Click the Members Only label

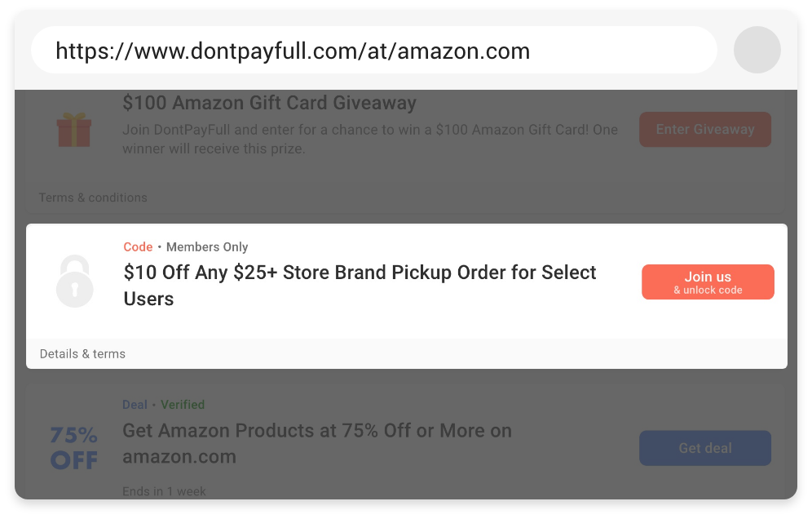(x=207, y=247)
